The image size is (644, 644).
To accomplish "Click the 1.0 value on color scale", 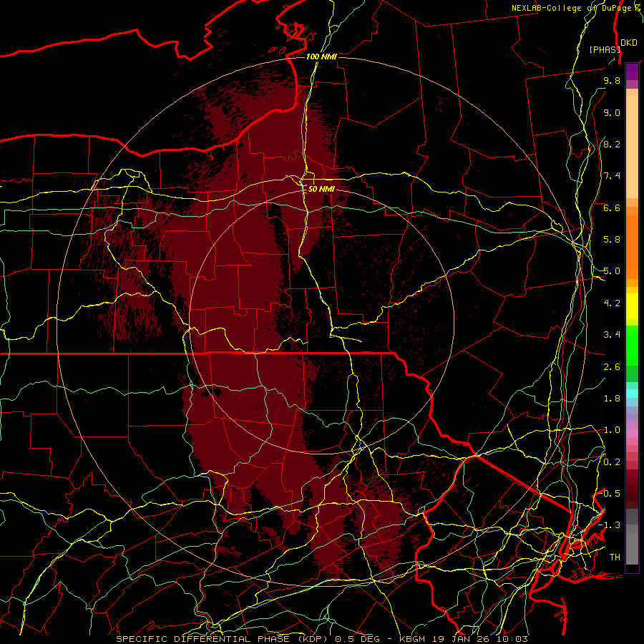I will (612, 430).
